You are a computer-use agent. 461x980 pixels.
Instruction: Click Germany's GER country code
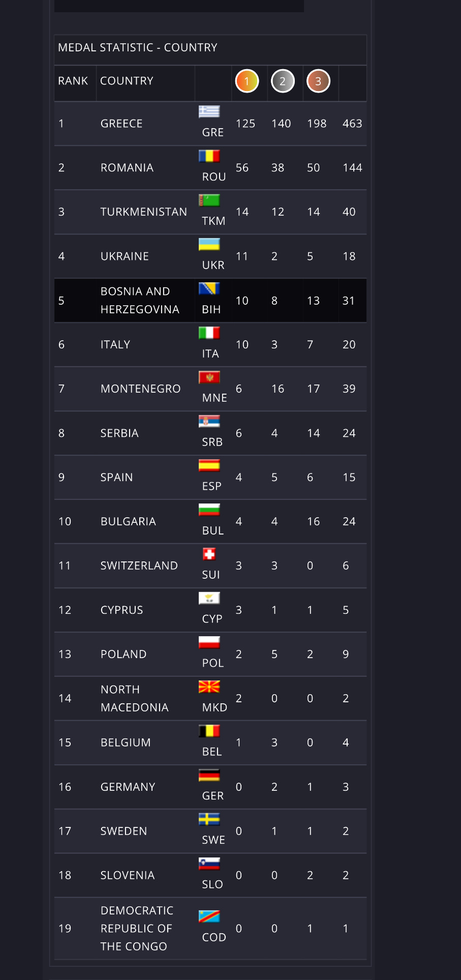[x=213, y=796]
